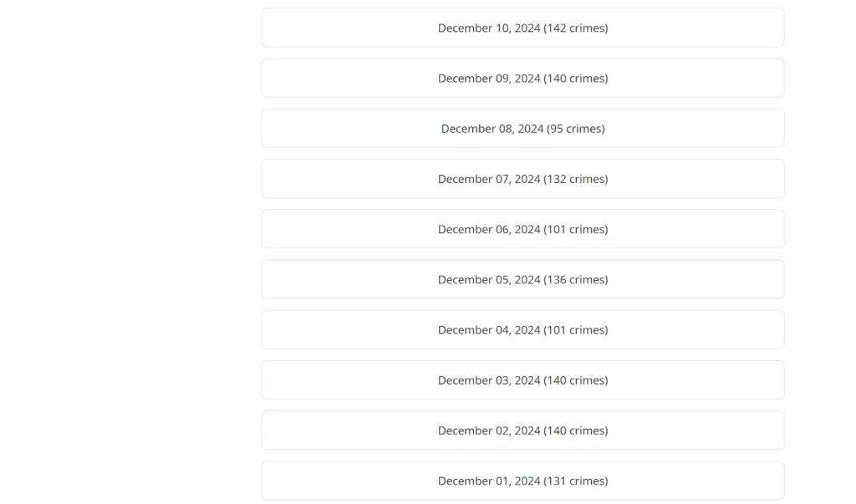
Task: Show crimes for December 05, 2024
Action: [522, 279]
